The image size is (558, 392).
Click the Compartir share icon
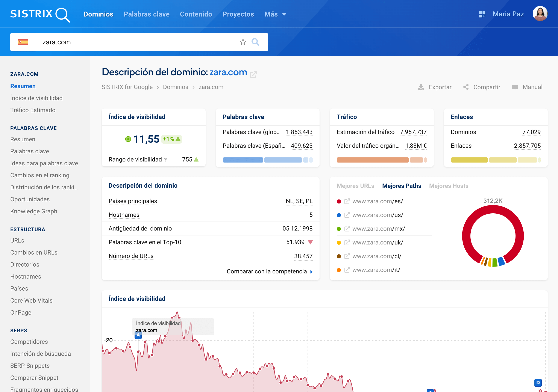point(466,87)
